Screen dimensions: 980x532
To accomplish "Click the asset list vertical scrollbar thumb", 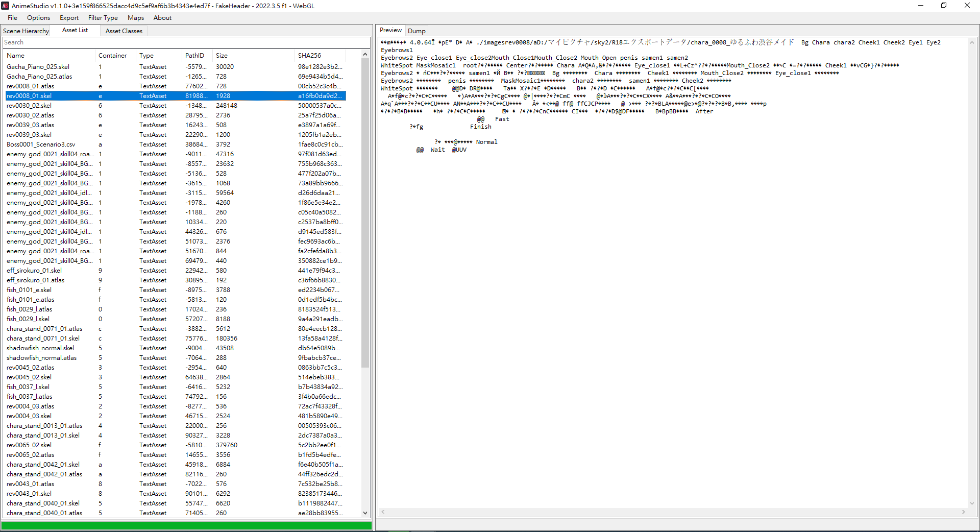I will (365, 212).
